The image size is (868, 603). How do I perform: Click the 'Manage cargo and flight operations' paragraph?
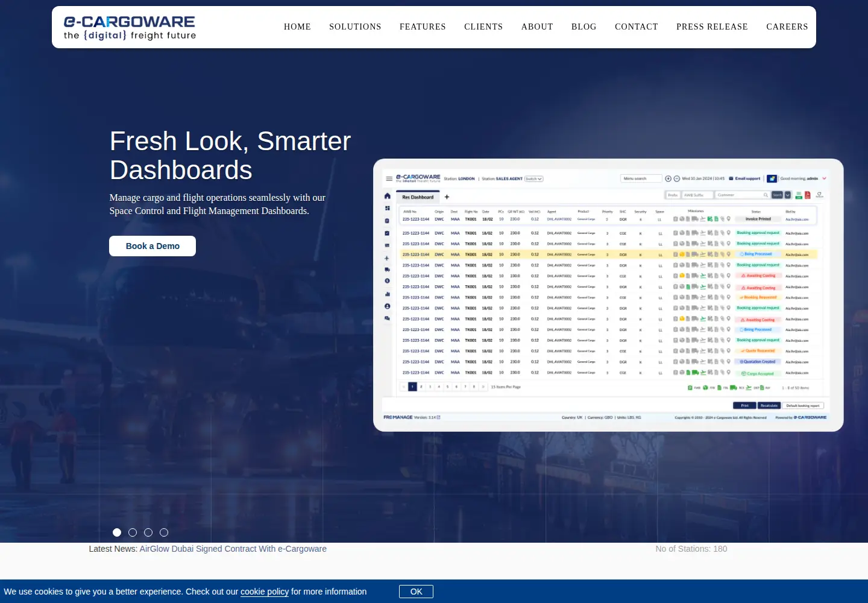coord(218,204)
